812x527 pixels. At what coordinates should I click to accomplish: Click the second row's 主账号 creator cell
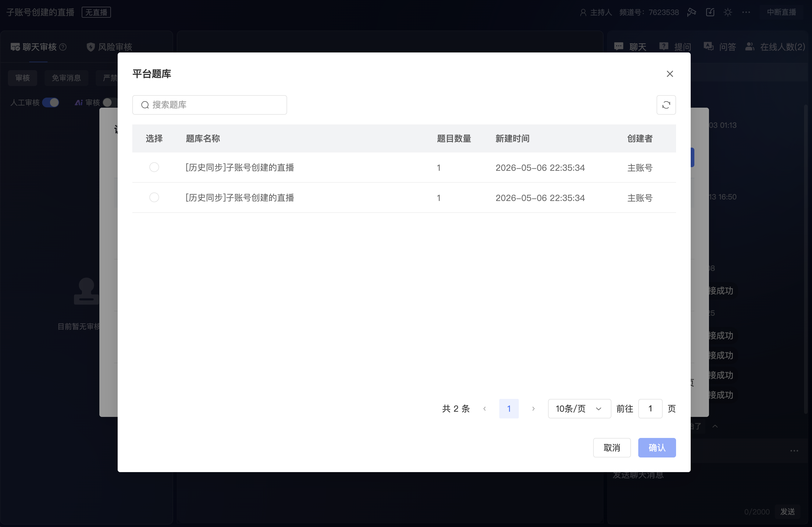coord(640,198)
